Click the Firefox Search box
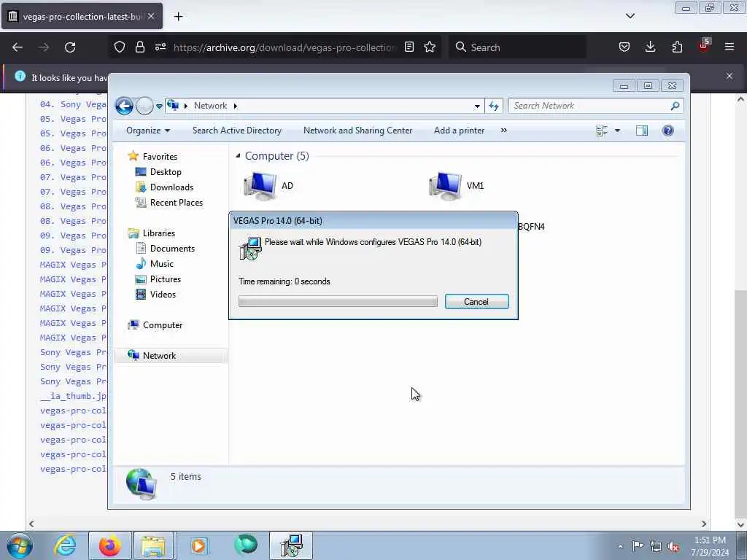 tap(517, 47)
